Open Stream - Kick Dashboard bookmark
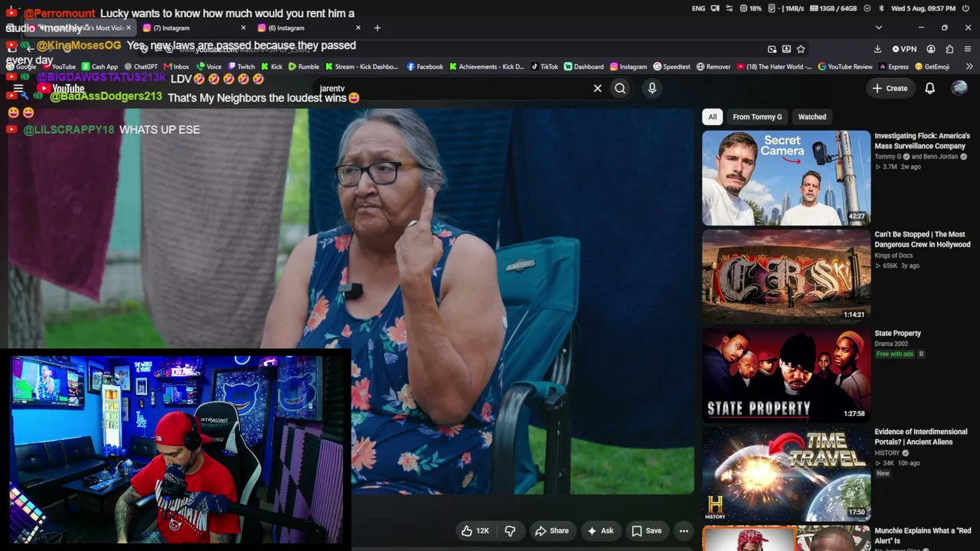980x551 pixels. tap(361, 67)
